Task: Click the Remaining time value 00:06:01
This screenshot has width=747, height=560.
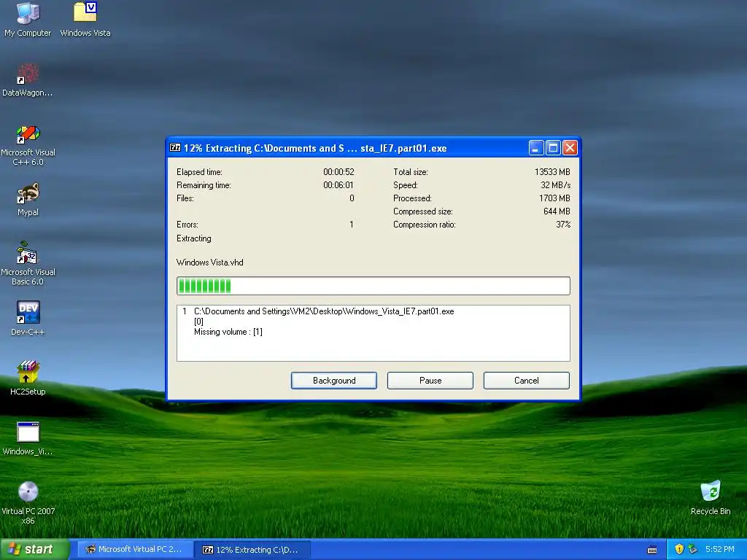Action: [x=338, y=185]
